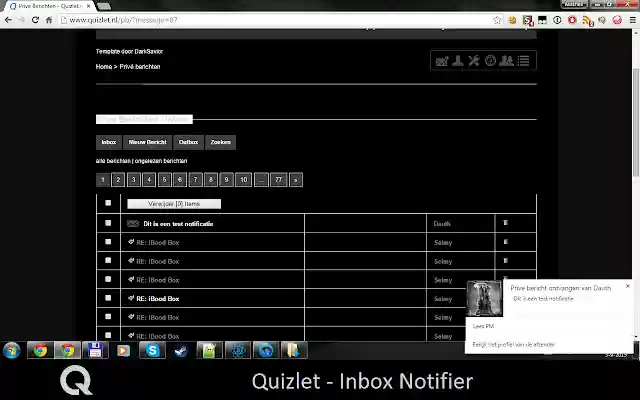
Task: Click the round help icon in site toolbar
Action: click(490, 61)
